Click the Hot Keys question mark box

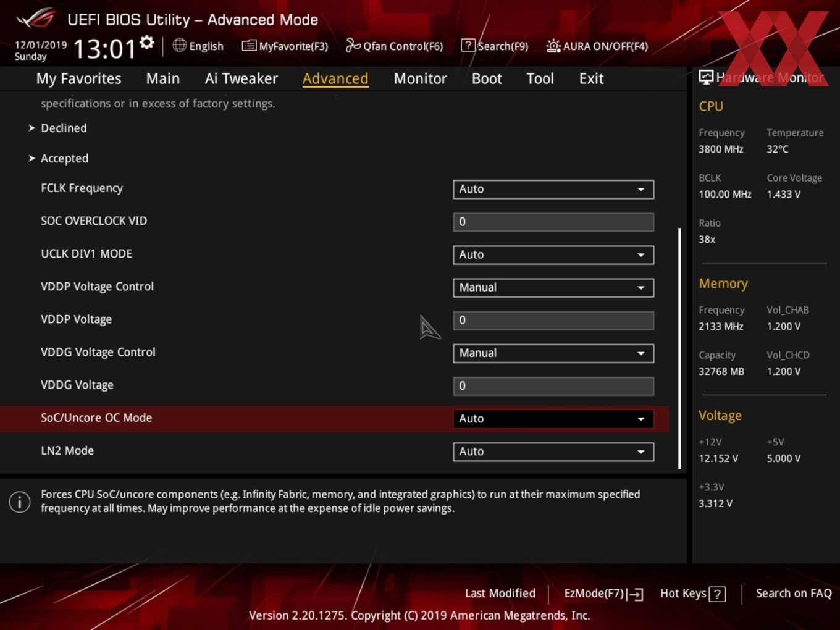click(717, 594)
